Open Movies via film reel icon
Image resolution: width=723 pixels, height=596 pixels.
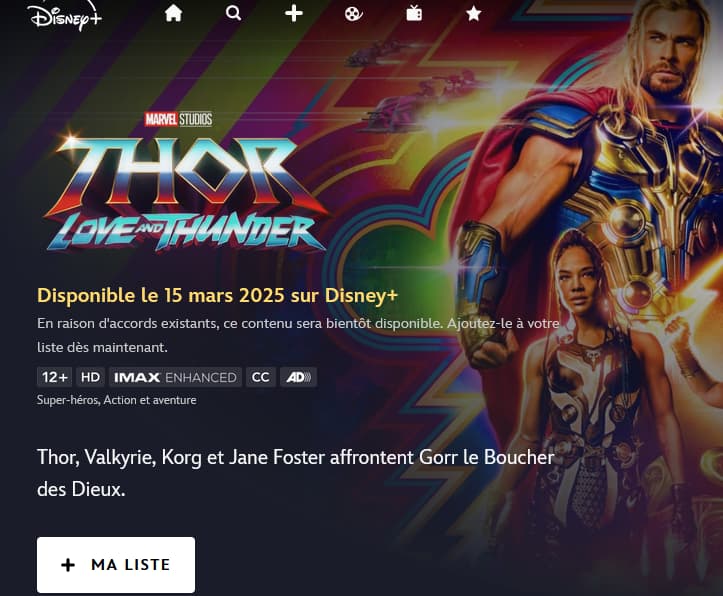pos(354,13)
